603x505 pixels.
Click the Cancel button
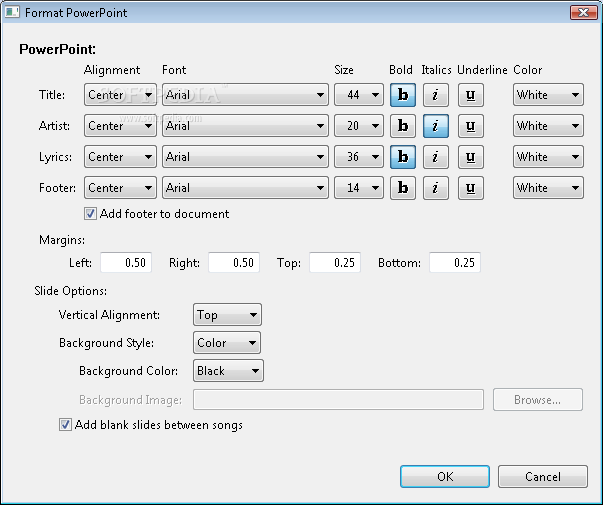tap(543, 477)
